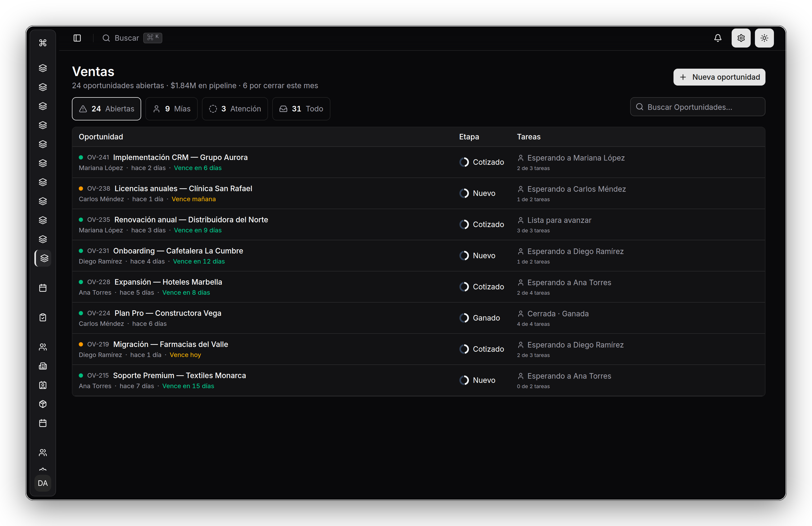The height and width of the screenshot is (526, 812).
Task: Click the Cotizado stage progress for OV-219
Action: tap(481, 349)
